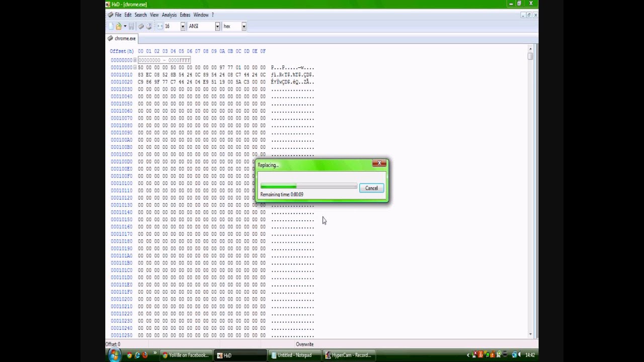Select the chrome.exe document tab
Image resolution: width=644 pixels, height=362 pixels.
pyautogui.click(x=122, y=38)
